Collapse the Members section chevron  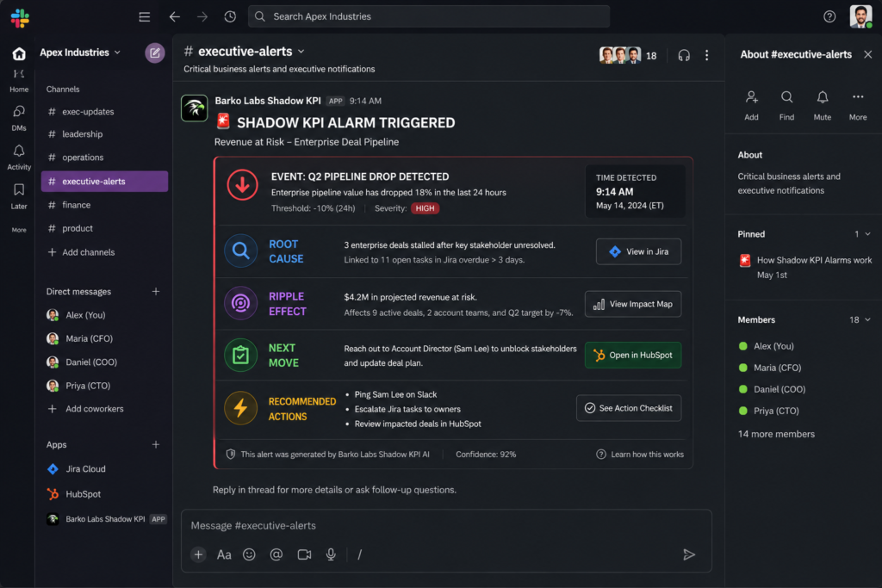(867, 319)
